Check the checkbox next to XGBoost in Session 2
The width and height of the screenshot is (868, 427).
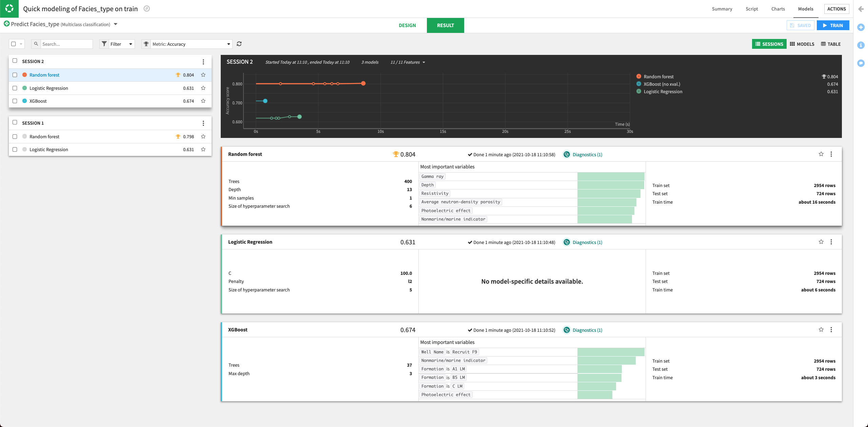[x=15, y=101]
